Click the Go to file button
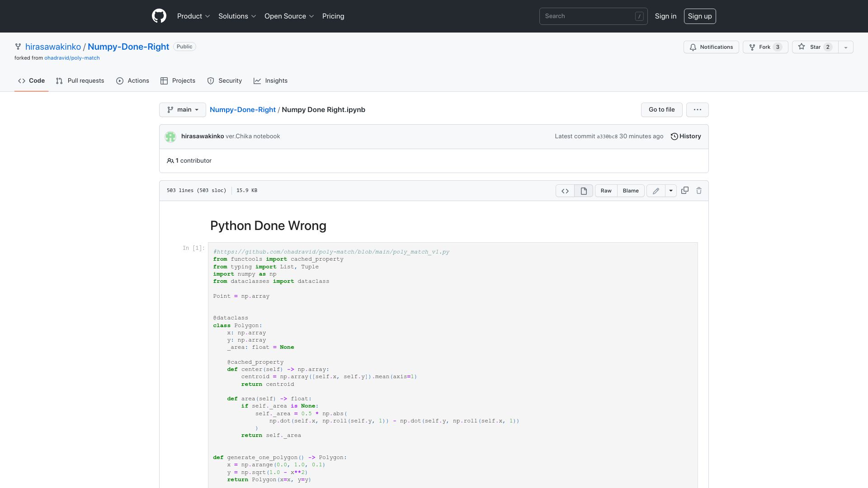The image size is (868, 488). pos(662,110)
